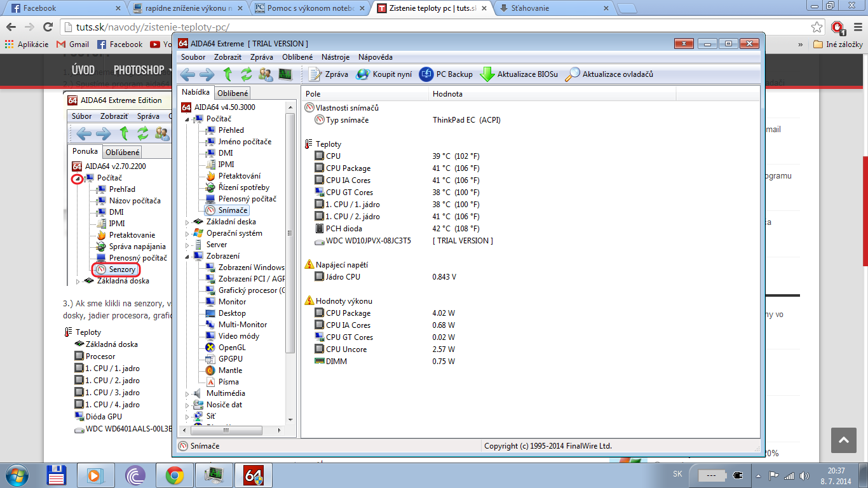Select Písma tree item
Viewport: 868px width, 488px height.
(x=229, y=382)
